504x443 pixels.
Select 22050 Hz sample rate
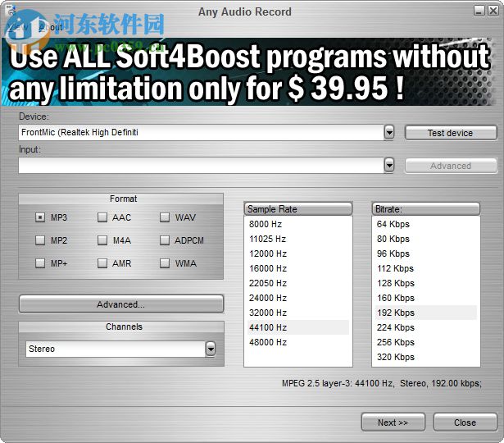tap(298, 283)
